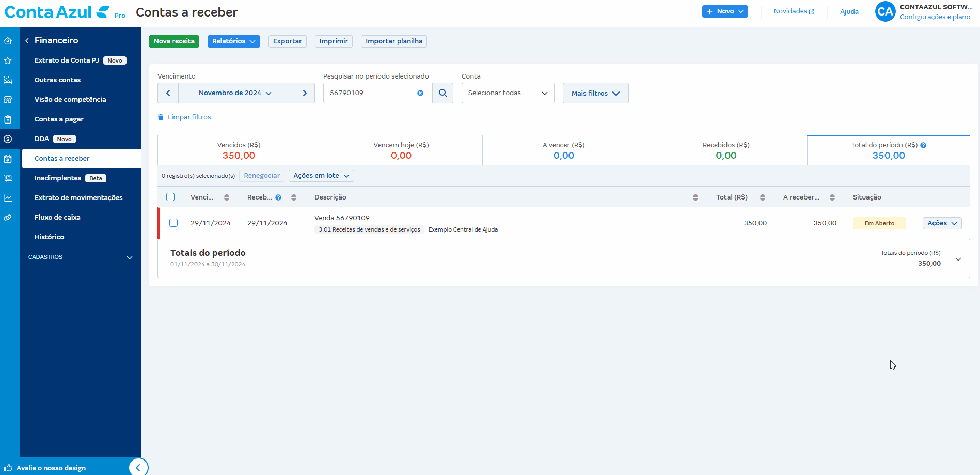Image resolution: width=980 pixels, height=475 pixels.
Task: Collapse sidebar using round chevron button
Action: pos(138,467)
